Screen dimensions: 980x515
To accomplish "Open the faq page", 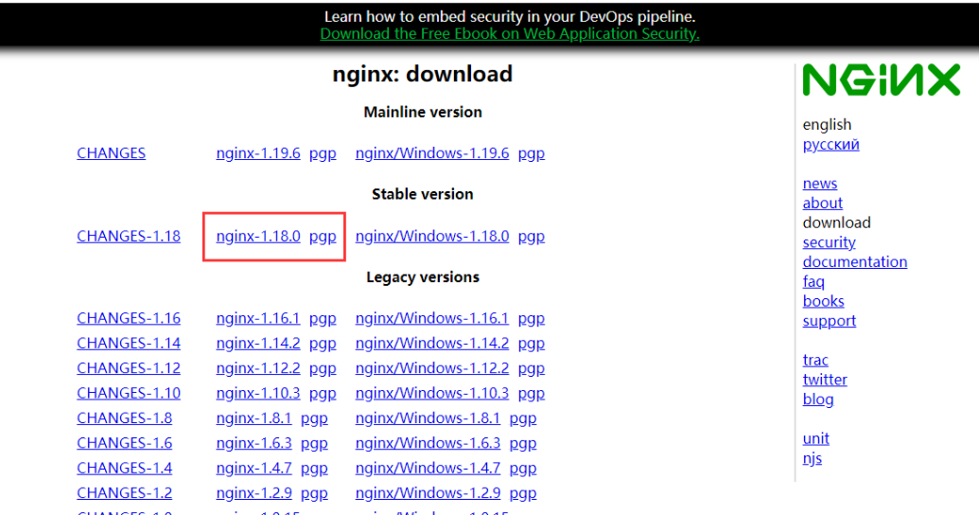I will click(814, 282).
